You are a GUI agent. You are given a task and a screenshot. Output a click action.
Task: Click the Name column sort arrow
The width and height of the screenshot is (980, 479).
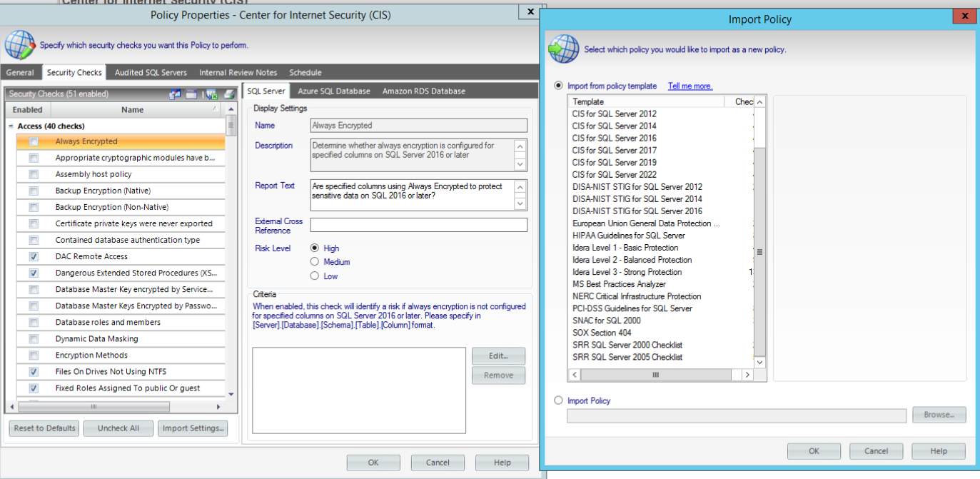click(216, 109)
